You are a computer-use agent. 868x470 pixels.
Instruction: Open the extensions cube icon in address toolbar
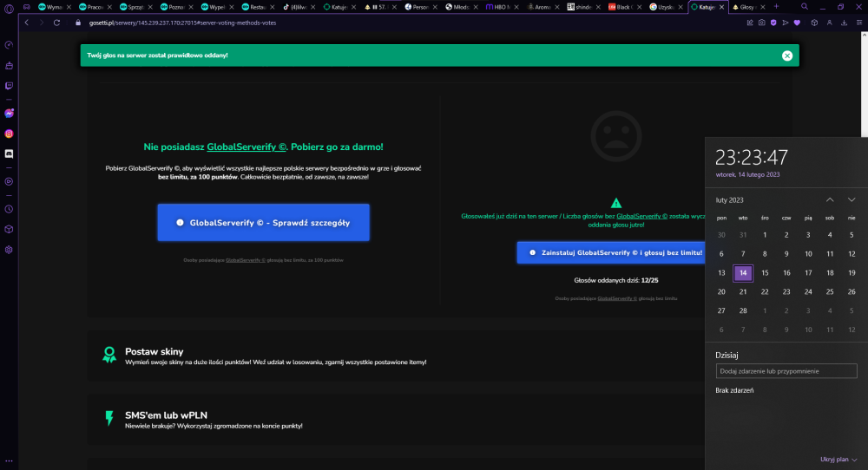point(814,23)
